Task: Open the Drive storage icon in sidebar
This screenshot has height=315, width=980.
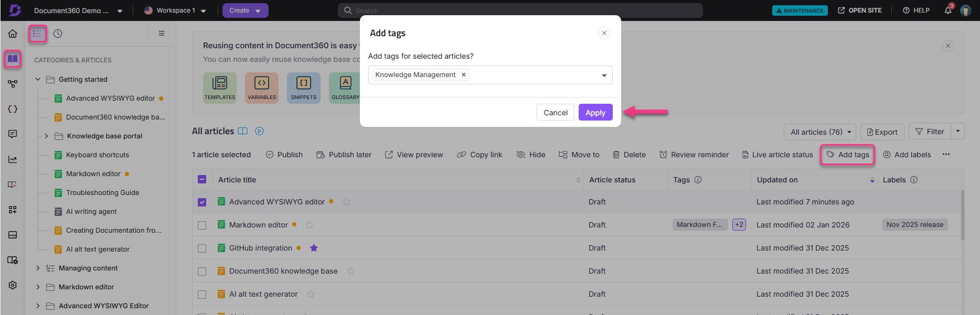Action: pos(13,235)
